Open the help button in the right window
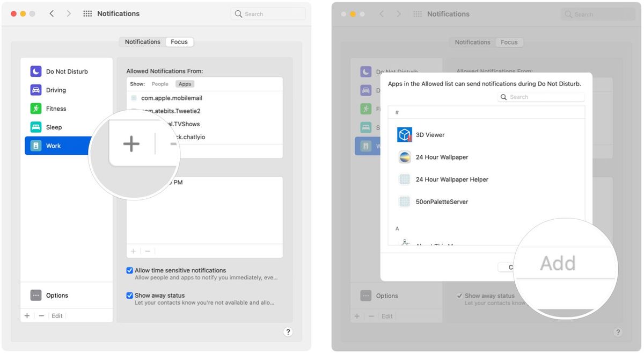 pos(618,333)
